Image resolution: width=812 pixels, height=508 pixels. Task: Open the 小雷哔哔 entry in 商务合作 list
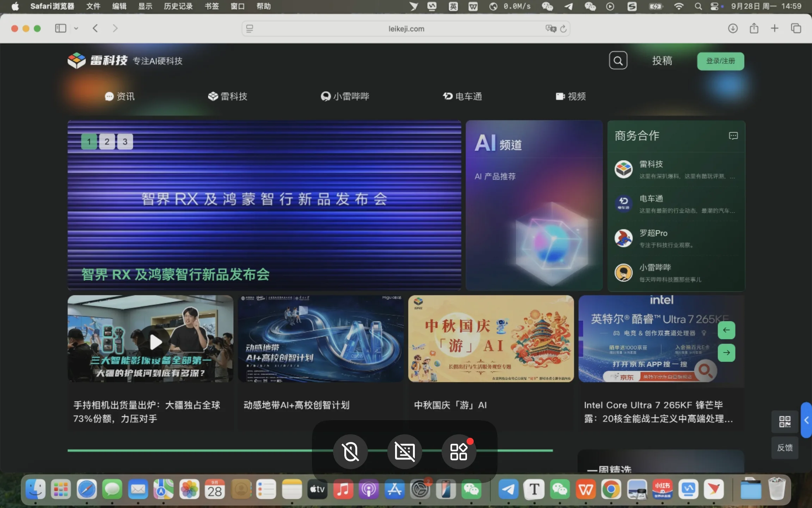pos(675,273)
